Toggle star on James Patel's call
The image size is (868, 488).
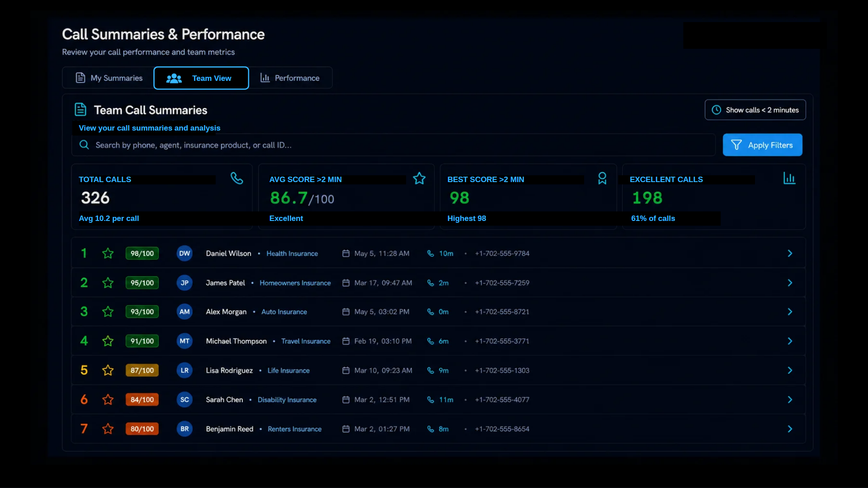pos(108,283)
